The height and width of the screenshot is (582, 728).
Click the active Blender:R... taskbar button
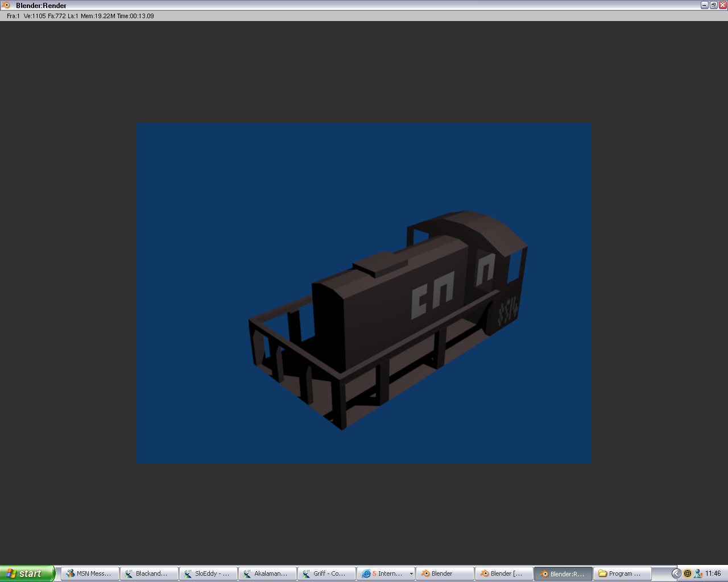[564, 573]
